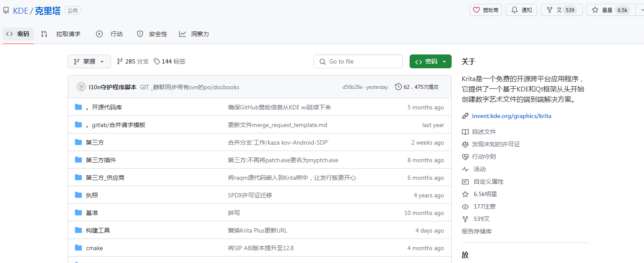Click the folder icon of 第三方插件 row
Screen dimensions: 644x263
[78, 160]
